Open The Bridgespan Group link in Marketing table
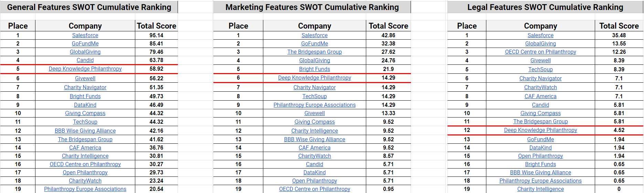The image size is (644, 193). click(314, 52)
